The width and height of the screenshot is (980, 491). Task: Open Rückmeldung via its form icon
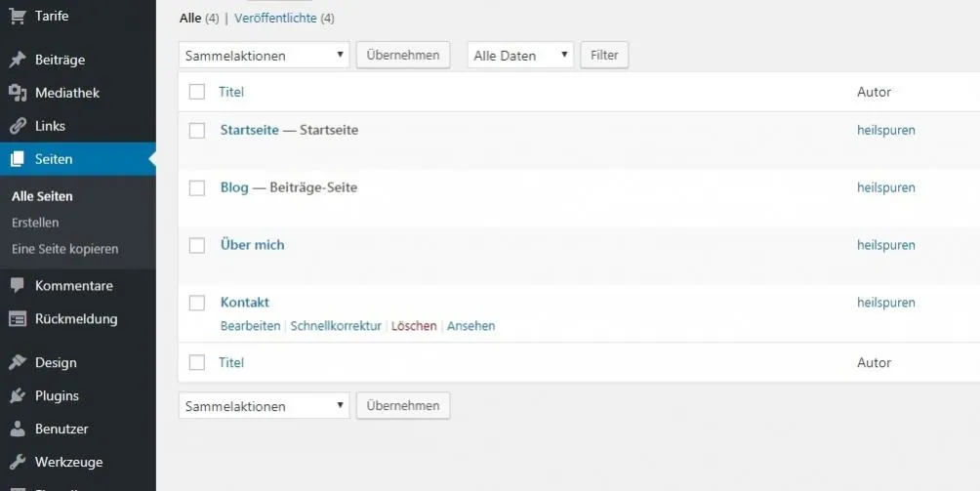[18, 319]
